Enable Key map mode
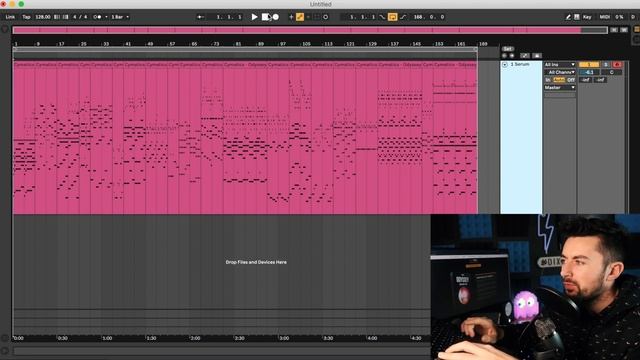Viewport: 640px width, 360px height. tap(587, 17)
